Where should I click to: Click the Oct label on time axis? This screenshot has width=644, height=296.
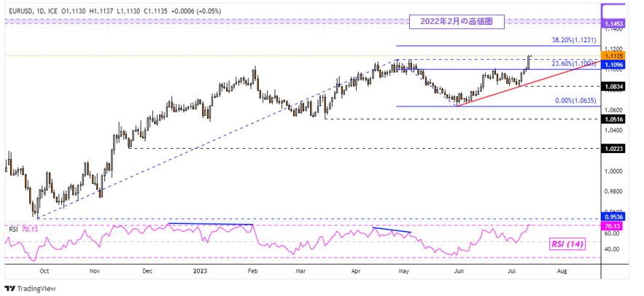[x=44, y=271]
